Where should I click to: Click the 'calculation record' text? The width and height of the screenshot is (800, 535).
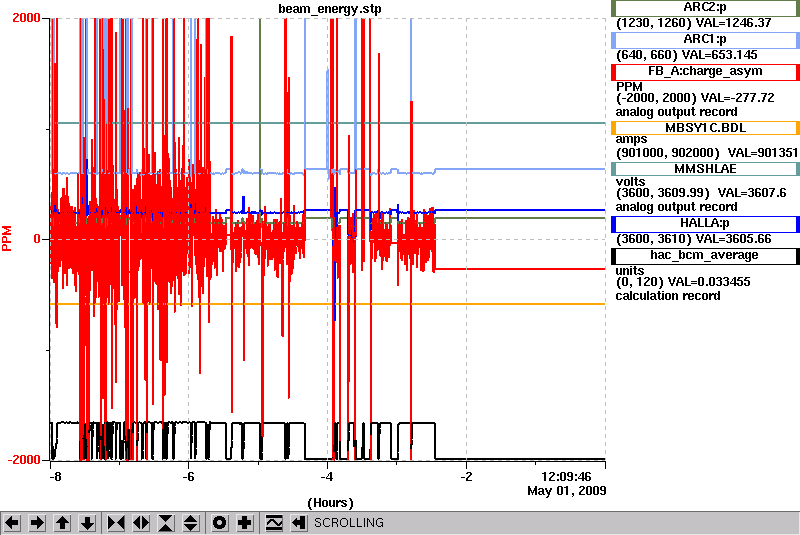668,296
